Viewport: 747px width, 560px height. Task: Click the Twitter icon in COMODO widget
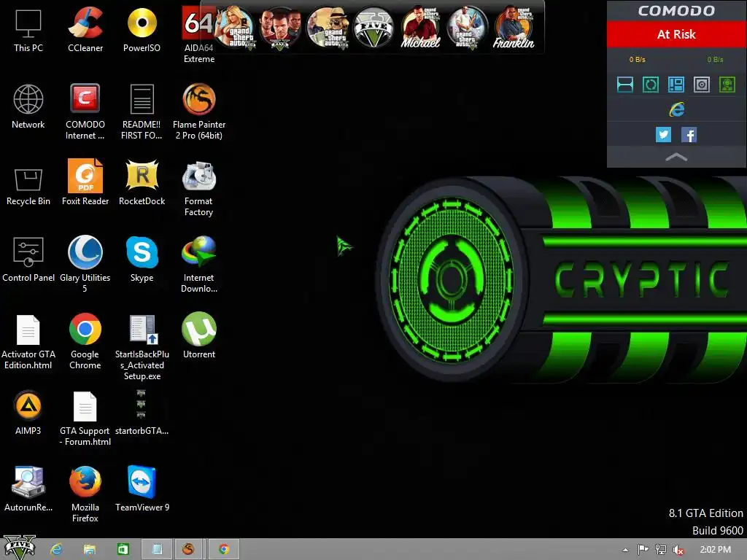tap(663, 135)
